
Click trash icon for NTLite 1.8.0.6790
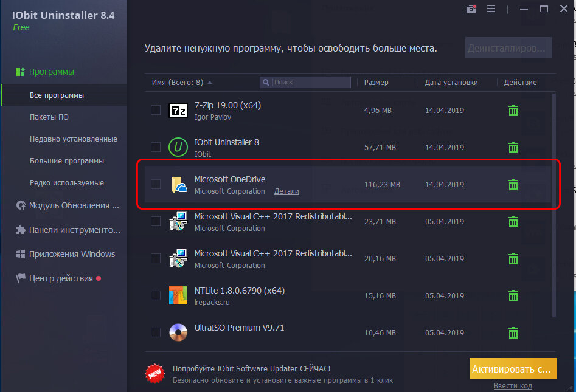[x=513, y=295]
